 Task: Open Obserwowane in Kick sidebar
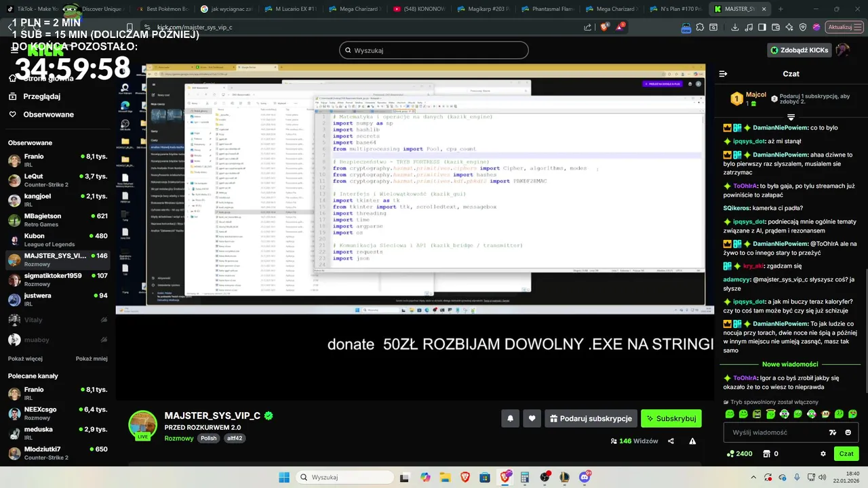click(x=41, y=115)
